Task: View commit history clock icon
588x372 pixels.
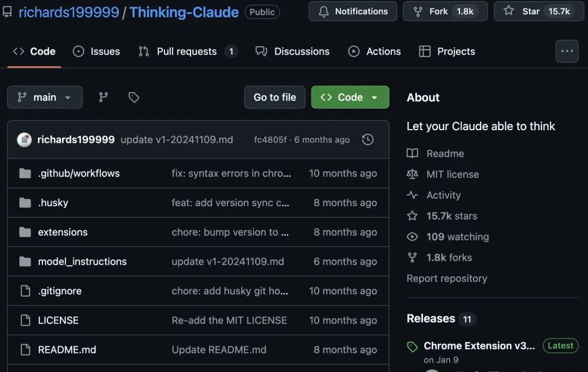Action: (x=368, y=139)
